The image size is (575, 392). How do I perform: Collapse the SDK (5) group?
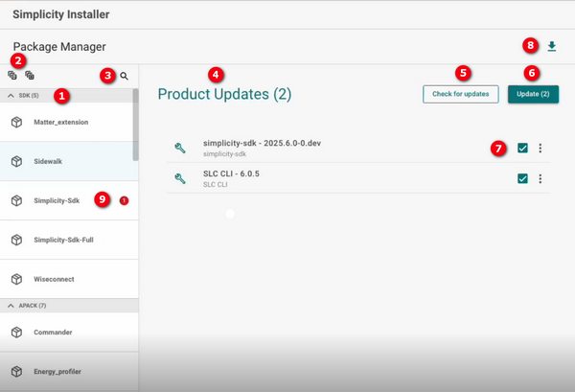pos(11,95)
